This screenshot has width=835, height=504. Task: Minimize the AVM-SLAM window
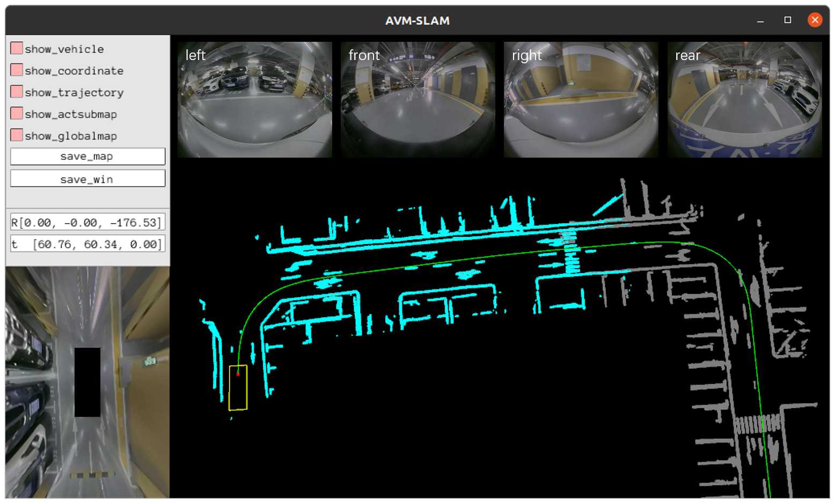[760, 21]
